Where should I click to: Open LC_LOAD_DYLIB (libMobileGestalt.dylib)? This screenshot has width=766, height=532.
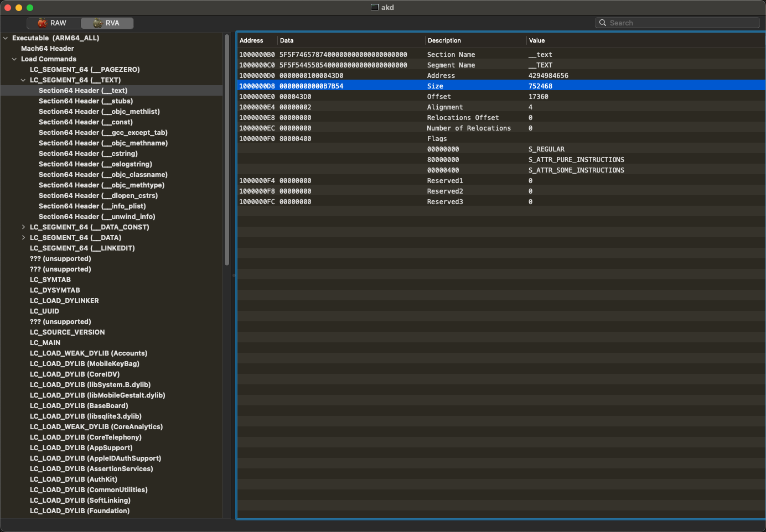pos(97,395)
